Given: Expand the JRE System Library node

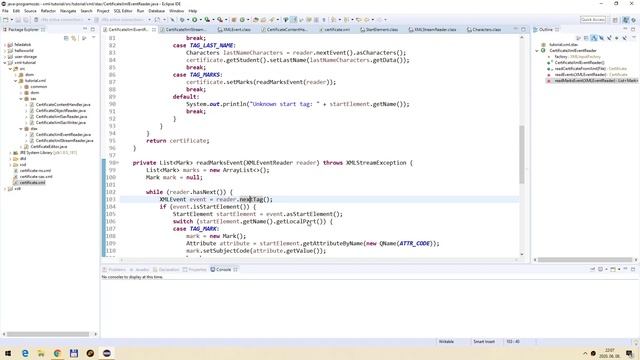Looking at the screenshot, I should point(10,153).
